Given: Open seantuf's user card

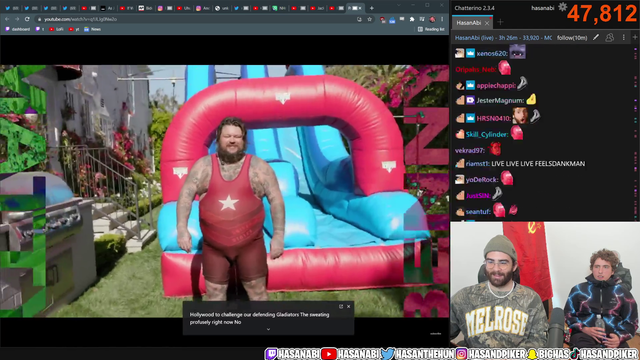Looking at the screenshot, I should (478, 211).
